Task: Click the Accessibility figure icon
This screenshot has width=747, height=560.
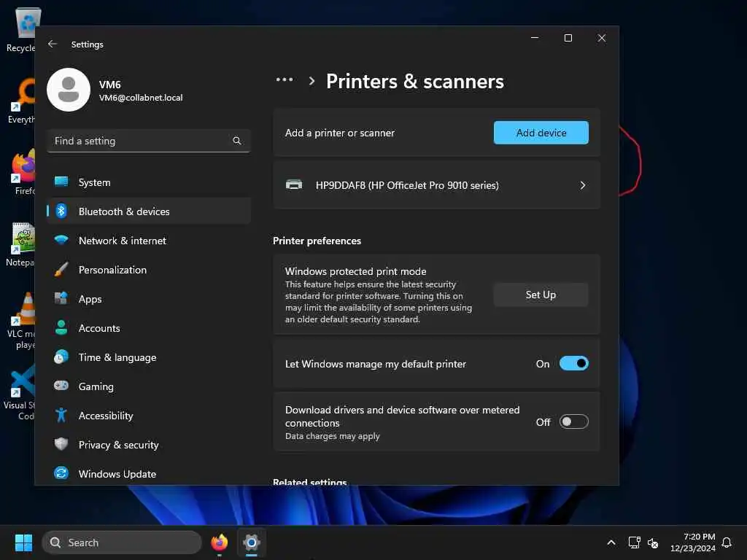Action: click(61, 415)
